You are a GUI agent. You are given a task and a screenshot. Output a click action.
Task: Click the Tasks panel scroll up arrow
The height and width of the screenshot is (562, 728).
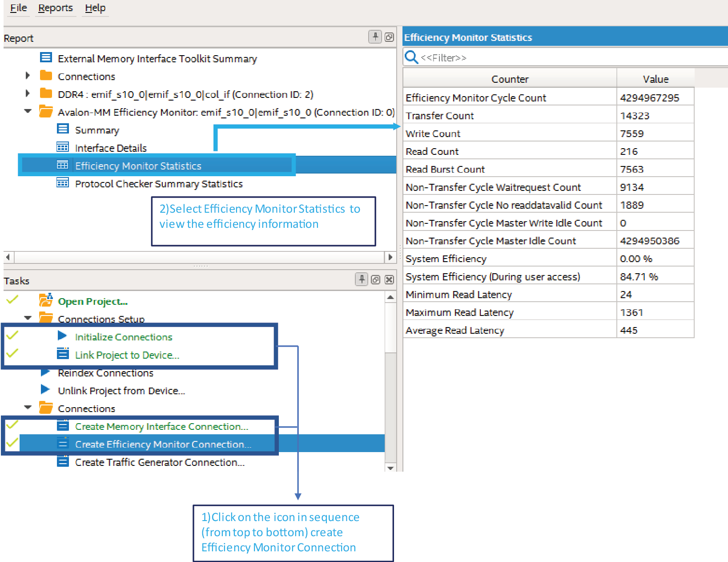click(390, 297)
